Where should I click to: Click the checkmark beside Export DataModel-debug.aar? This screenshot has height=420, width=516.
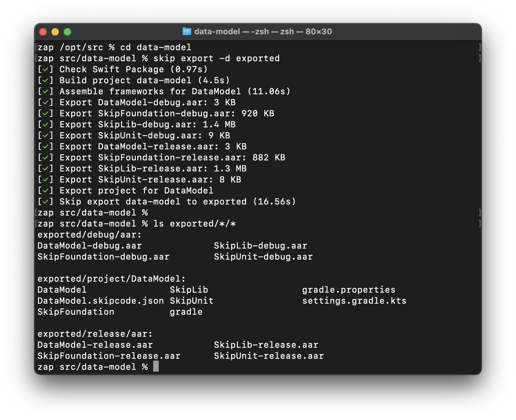click(45, 102)
